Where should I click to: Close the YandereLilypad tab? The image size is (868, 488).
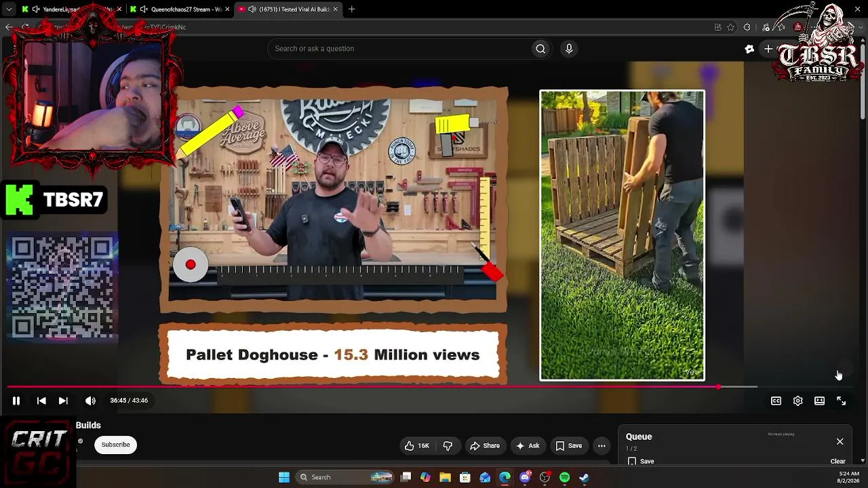tap(119, 9)
